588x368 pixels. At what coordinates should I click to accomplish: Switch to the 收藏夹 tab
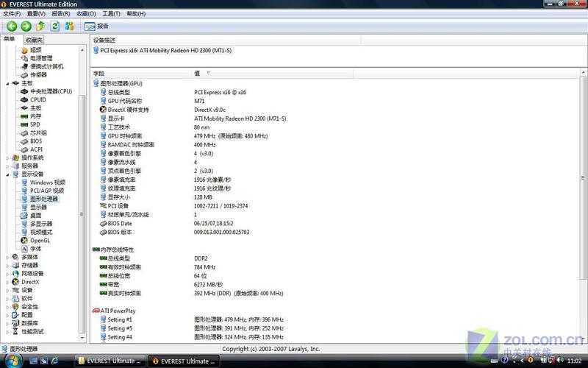coord(34,40)
